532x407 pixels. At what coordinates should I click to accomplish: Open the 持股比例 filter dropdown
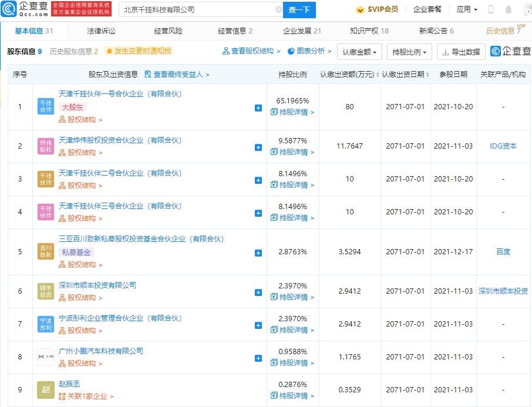[410, 52]
